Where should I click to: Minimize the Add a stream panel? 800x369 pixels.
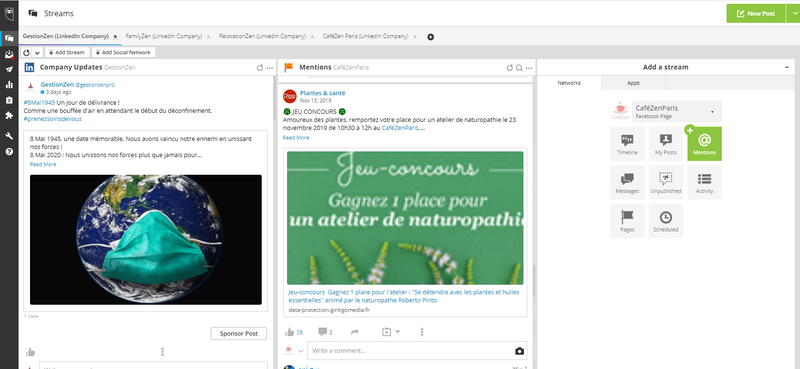click(786, 67)
